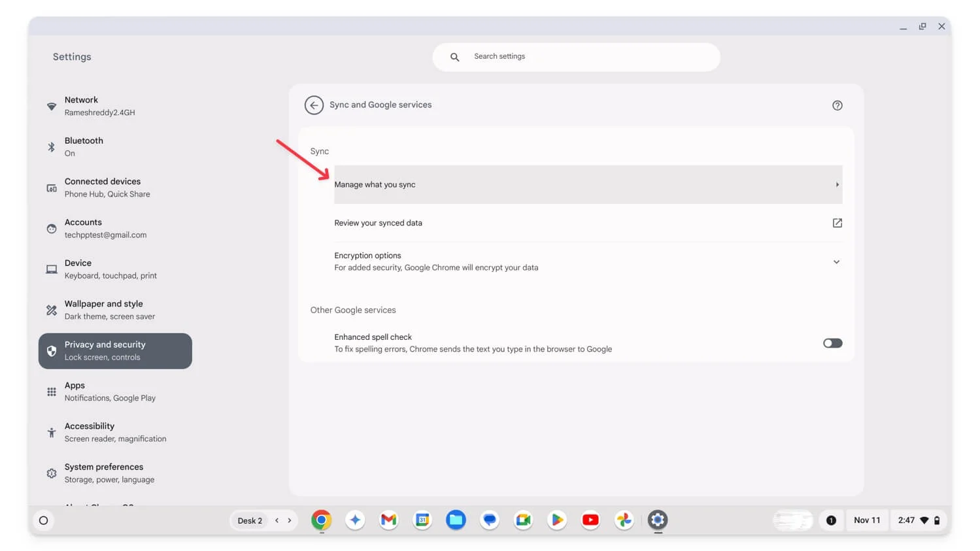Launch Google Meet from shelf

[x=523, y=520]
